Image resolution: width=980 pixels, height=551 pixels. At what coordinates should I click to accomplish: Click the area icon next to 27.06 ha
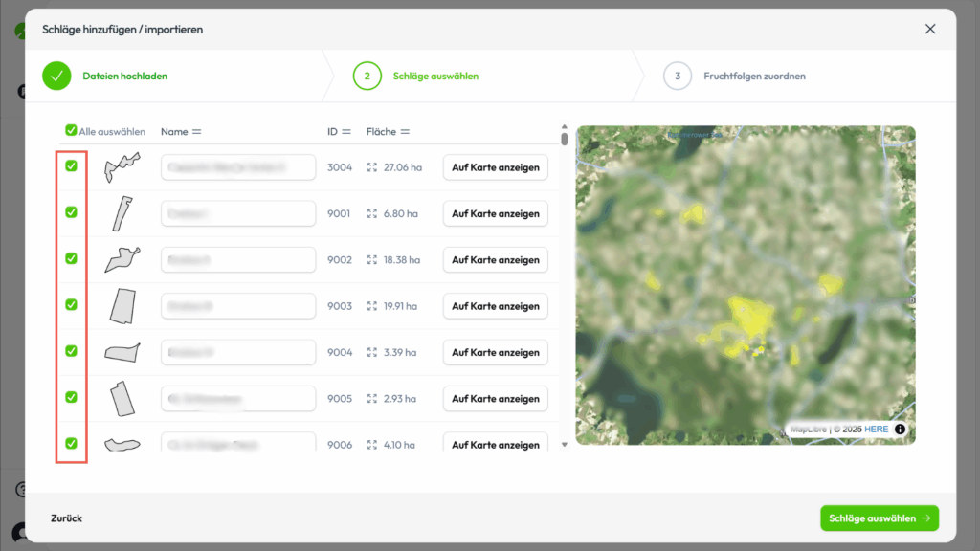coord(371,167)
